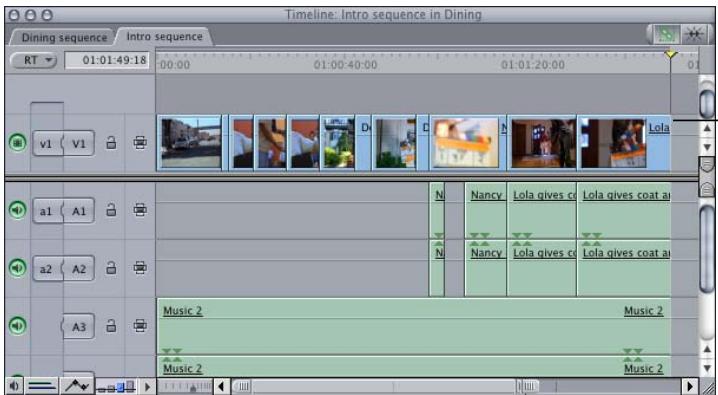Viewport: 718px width, 395px height.
Task: Click the A2 destination control
Action: click(79, 269)
